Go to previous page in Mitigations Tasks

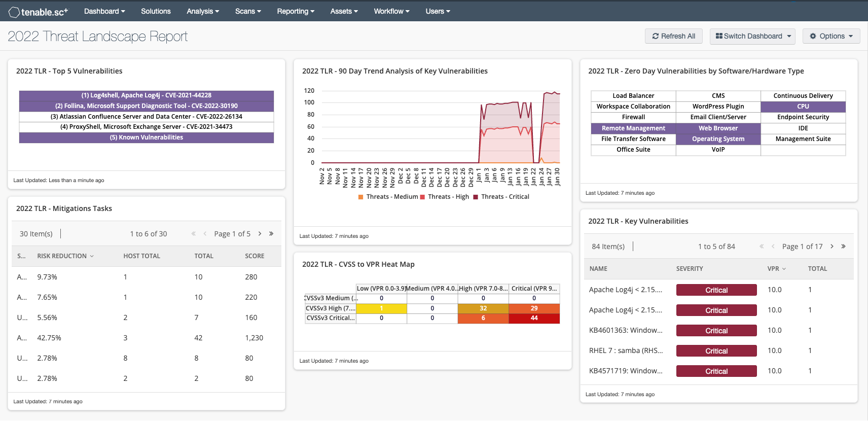[205, 234]
